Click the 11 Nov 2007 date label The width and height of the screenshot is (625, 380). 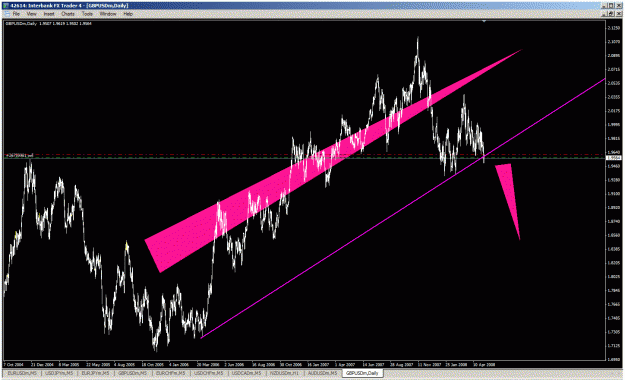[x=429, y=364]
